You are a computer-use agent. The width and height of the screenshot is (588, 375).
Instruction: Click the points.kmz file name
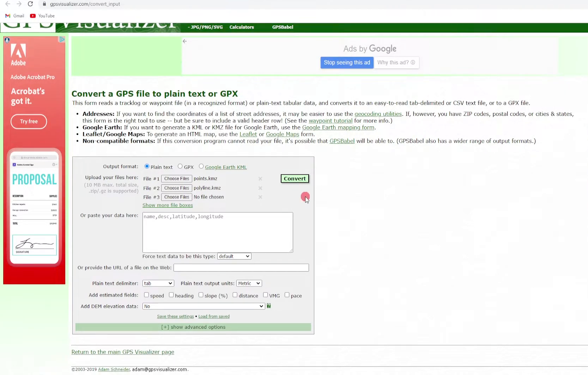[x=206, y=179]
